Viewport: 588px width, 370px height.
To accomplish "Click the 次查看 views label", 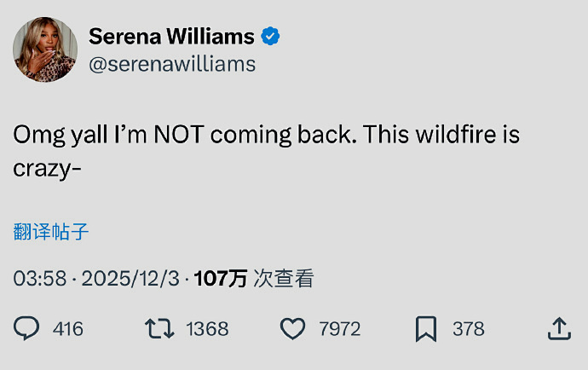I will pos(284,278).
